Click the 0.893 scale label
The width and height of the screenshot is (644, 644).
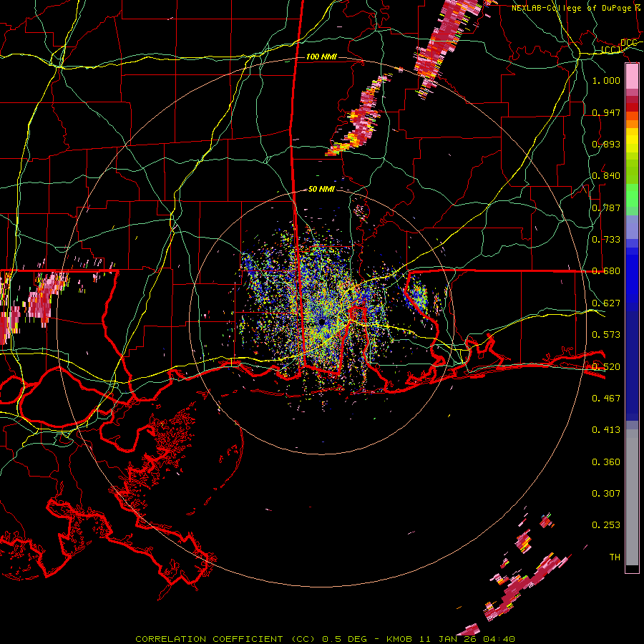coord(606,144)
